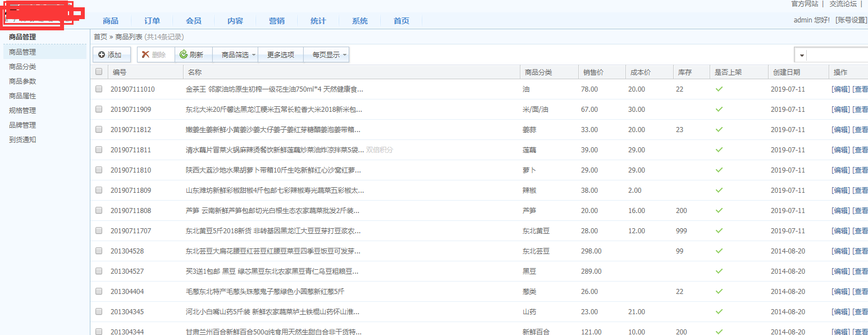Tick the checkbox for product 20190711812
Viewport: 868px width, 335px height.
tap(99, 129)
